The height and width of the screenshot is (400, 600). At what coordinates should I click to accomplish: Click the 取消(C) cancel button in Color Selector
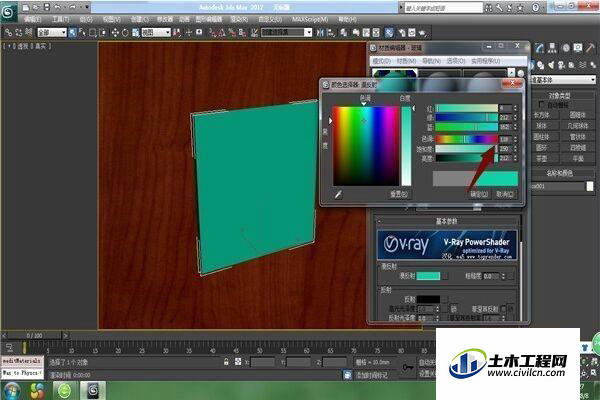[505, 194]
